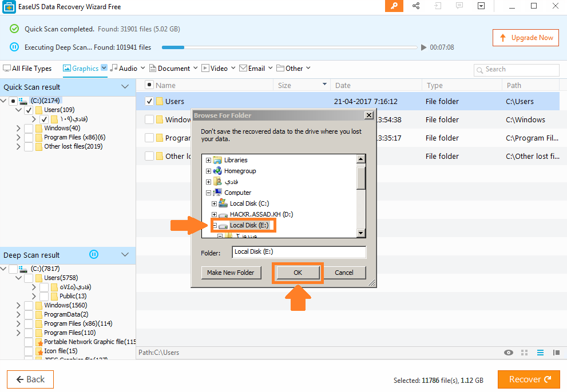Click the orange activation key icon
567x392 pixels.
point(394,6)
